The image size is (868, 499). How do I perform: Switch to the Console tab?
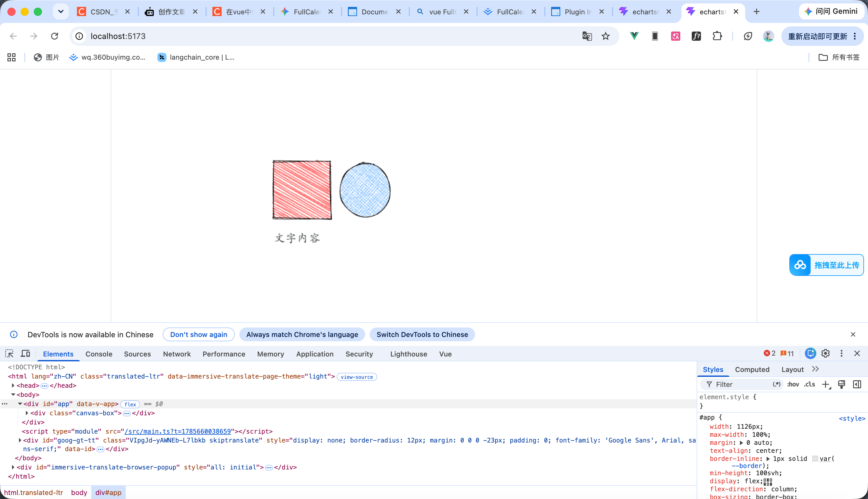click(x=99, y=354)
